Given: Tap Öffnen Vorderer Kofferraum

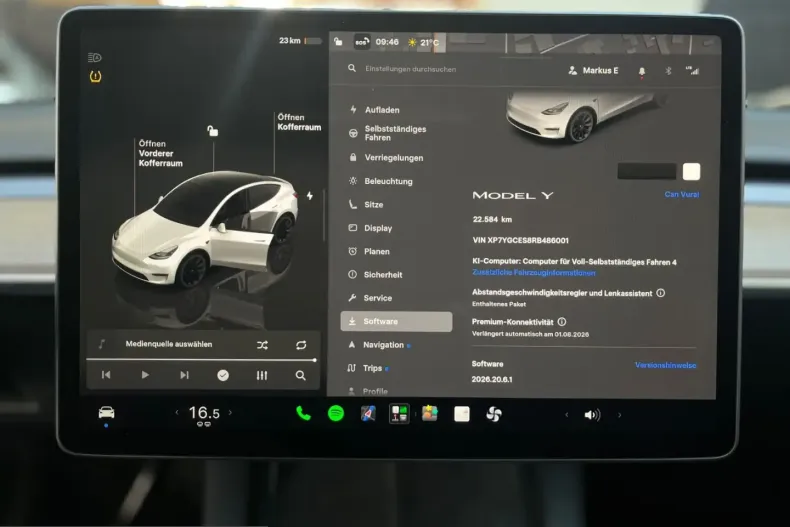Looking at the screenshot, I should 160,153.
